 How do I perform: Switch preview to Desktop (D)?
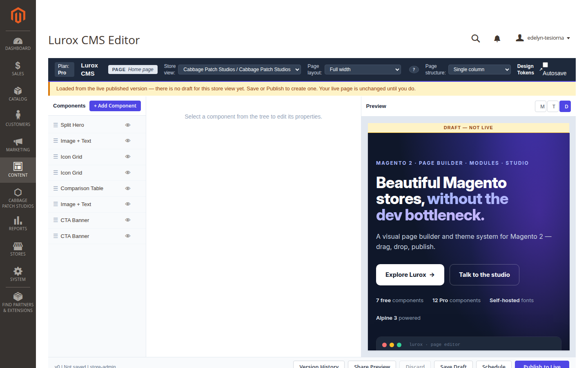(x=565, y=106)
